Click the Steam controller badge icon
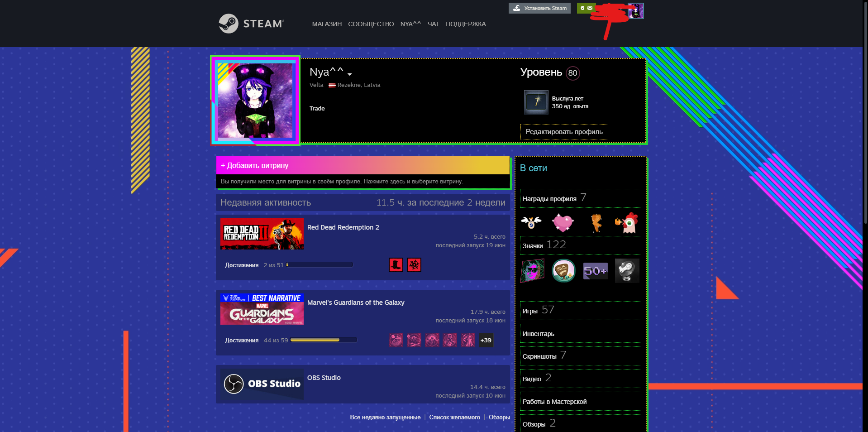 [627, 271]
